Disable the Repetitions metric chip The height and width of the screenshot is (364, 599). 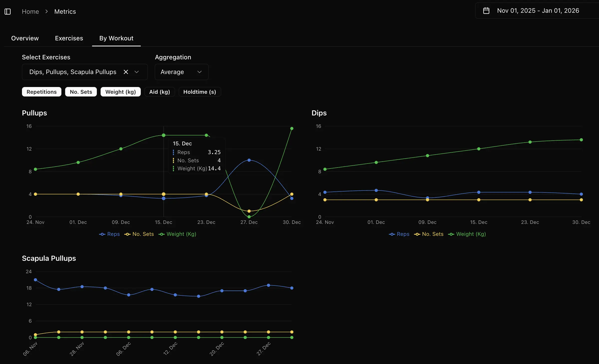pos(41,92)
